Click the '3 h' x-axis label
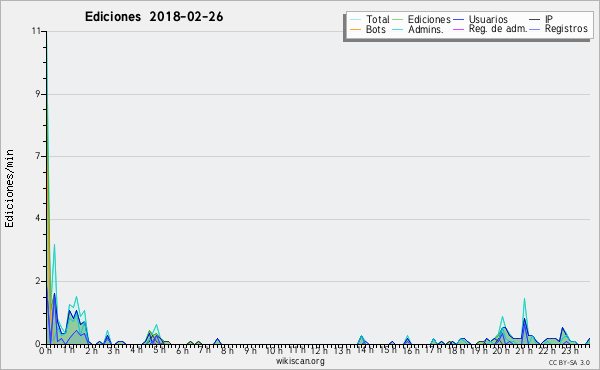This screenshot has height=370, width=600. pyautogui.click(x=114, y=350)
